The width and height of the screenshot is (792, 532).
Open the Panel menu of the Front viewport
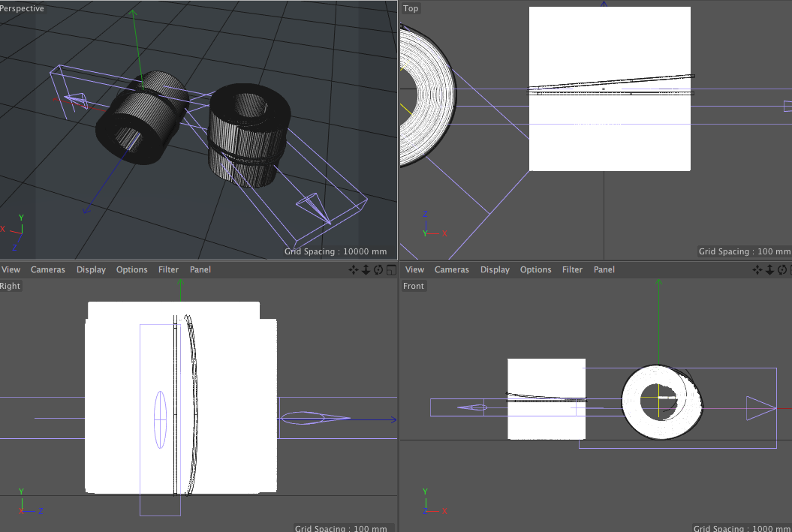[604, 270]
